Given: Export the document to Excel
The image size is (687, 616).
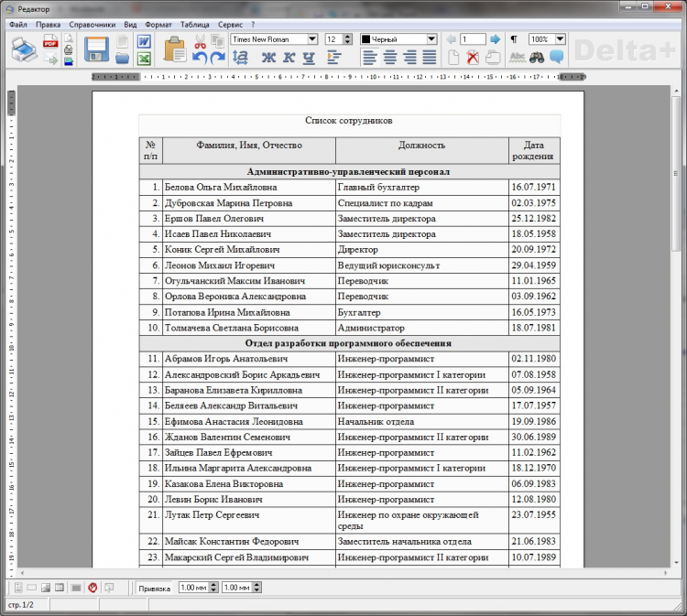Looking at the screenshot, I should point(144,59).
